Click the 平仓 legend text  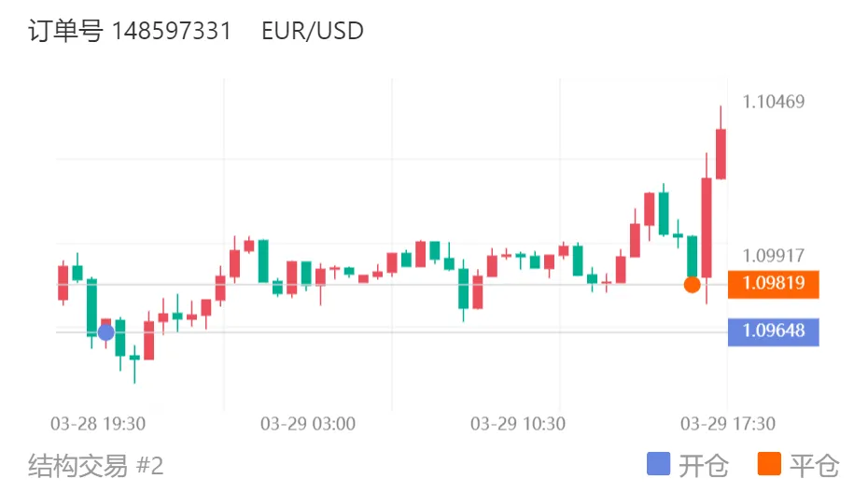point(814,465)
